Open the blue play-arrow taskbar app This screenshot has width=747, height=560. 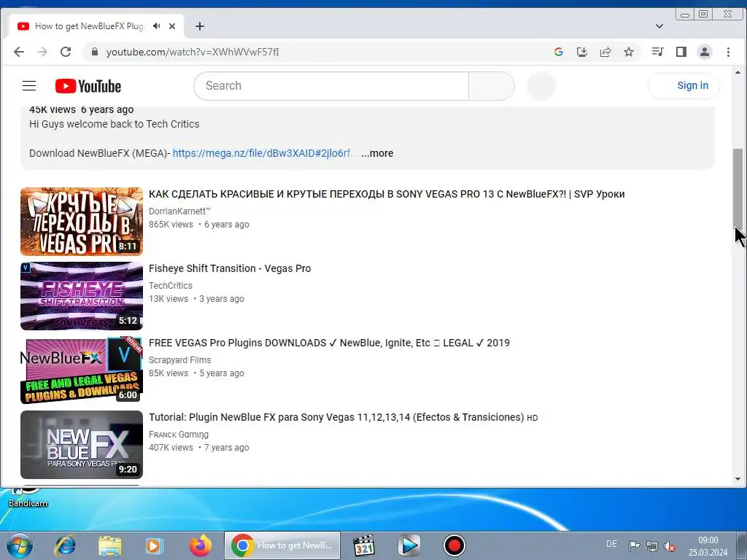coord(409,545)
